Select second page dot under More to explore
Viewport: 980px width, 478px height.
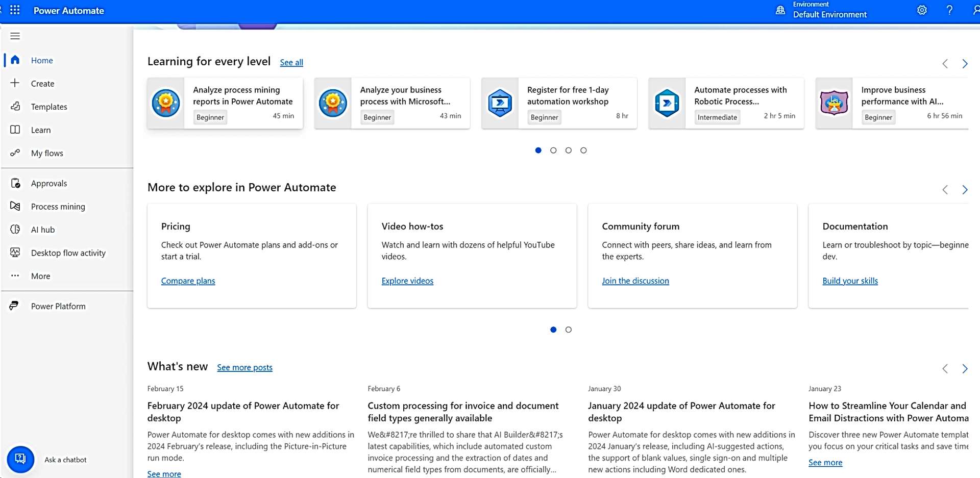(x=569, y=330)
